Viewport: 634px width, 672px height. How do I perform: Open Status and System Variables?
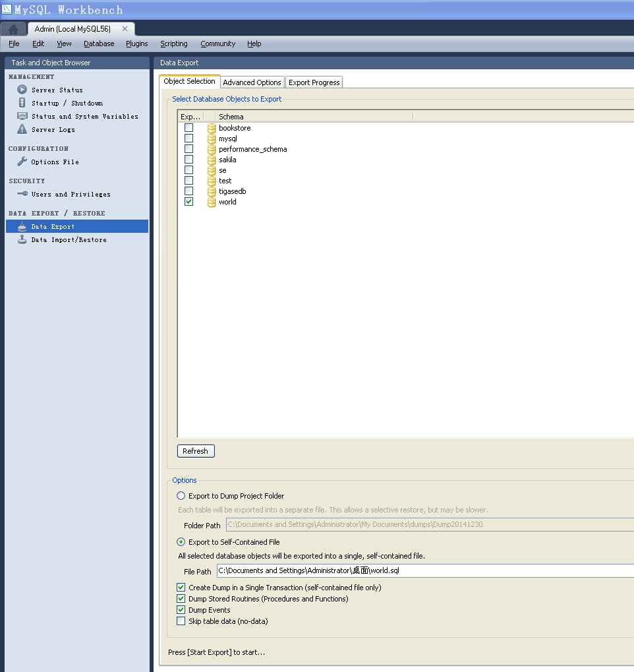point(85,117)
